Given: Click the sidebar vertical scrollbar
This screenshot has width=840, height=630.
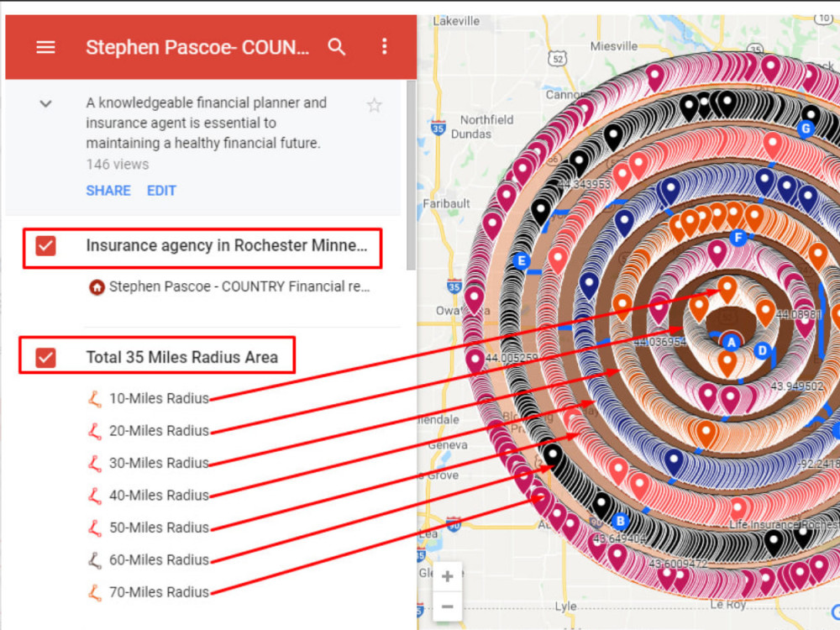Looking at the screenshot, I should click(x=411, y=176).
